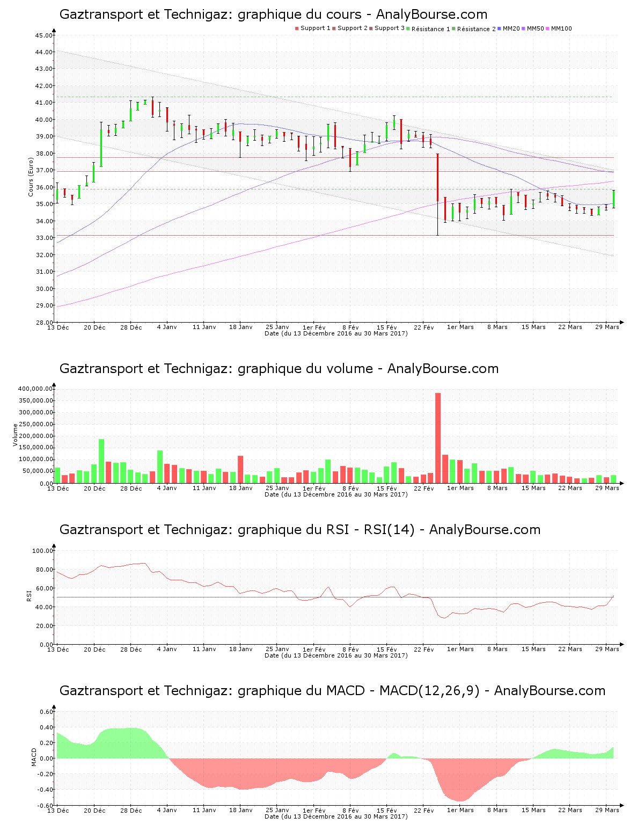Image resolution: width=644 pixels, height=832 pixels.
Task: Click the 28.00 price axis value
Action: pos(44,323)
